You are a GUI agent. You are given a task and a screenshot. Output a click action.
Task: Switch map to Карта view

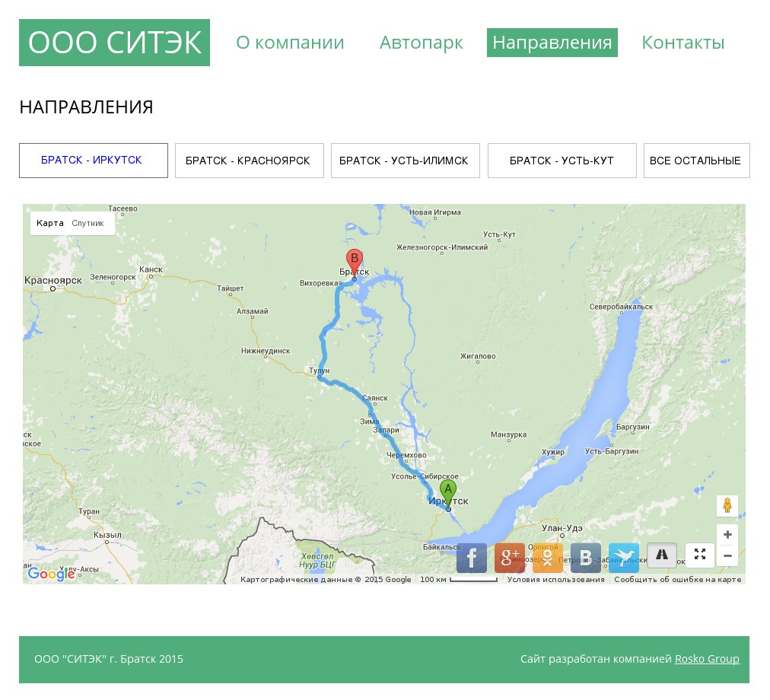(49, 223)
